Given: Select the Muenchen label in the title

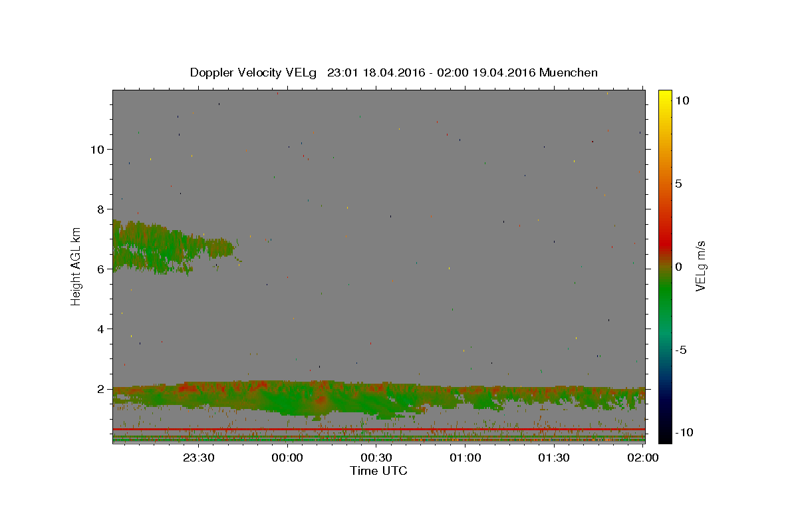Looking at the screenshot, I should (569, 72).
